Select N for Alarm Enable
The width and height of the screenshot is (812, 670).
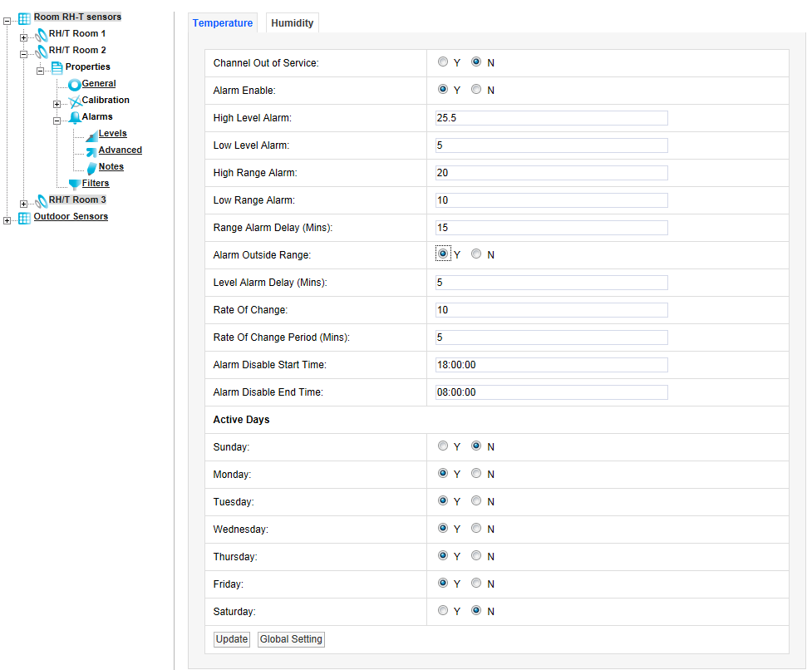[476, 90]
